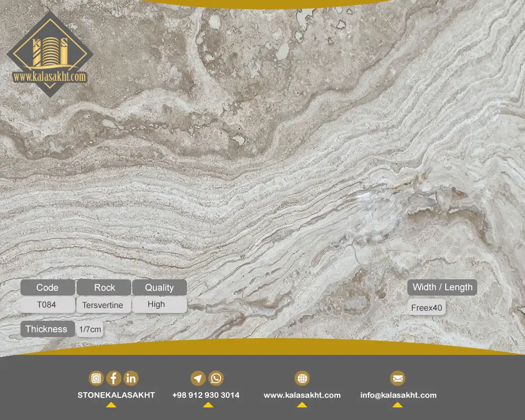Select the Freex40 size value
Viewport: 525px width, 420px height.
tap(426, 308)
